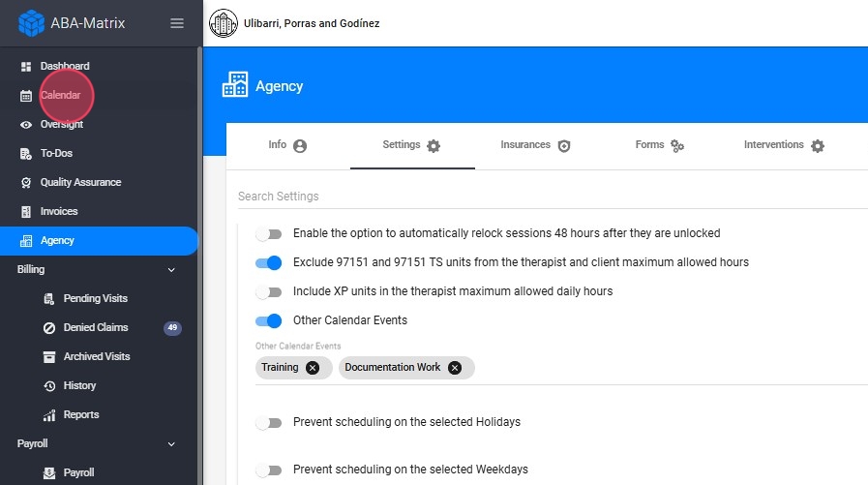This screenshot has width=868, height=485.
Task: Click the Training chip label
Action: click(280, 368)
